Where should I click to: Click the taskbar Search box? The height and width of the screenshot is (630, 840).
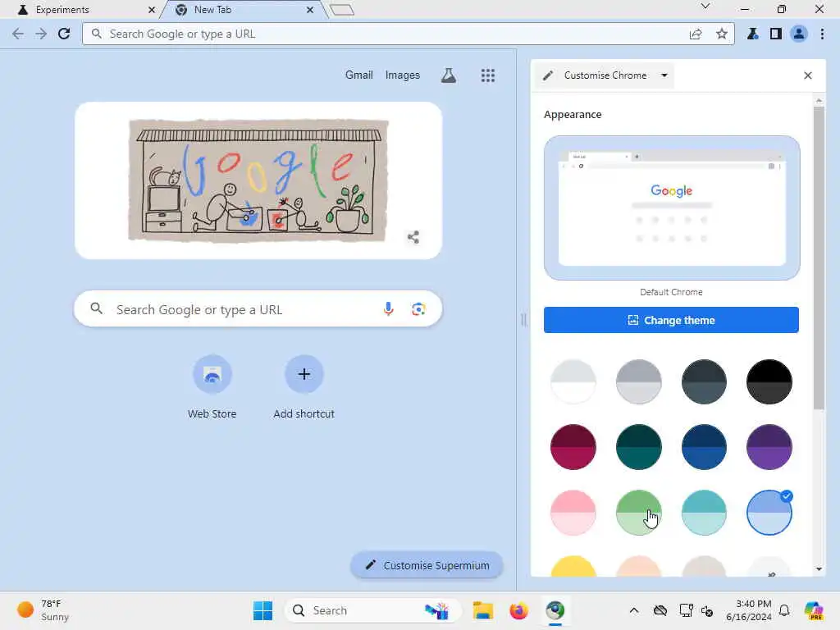(373, 610)
